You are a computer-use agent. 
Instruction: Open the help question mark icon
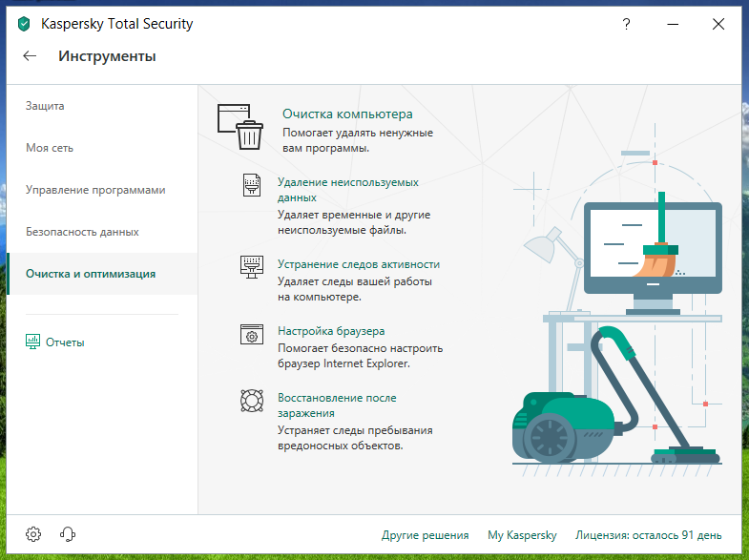pyautogui.click(x=626, y=24)
